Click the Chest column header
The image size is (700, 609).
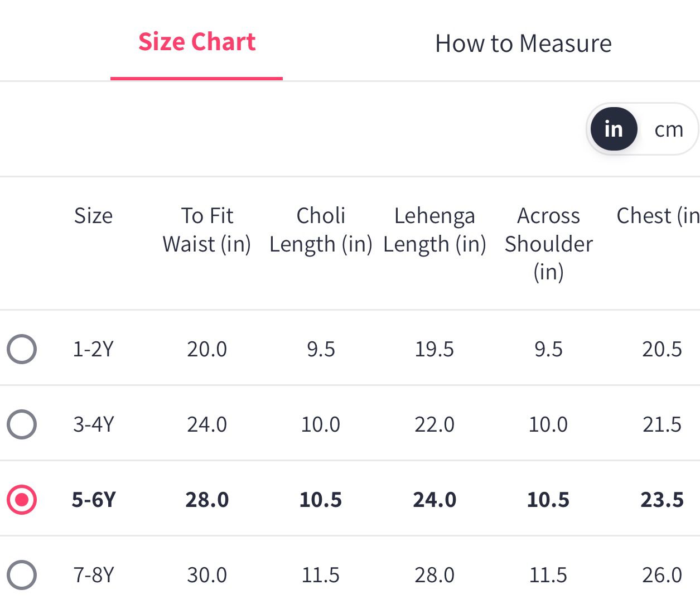pos(658,216)
